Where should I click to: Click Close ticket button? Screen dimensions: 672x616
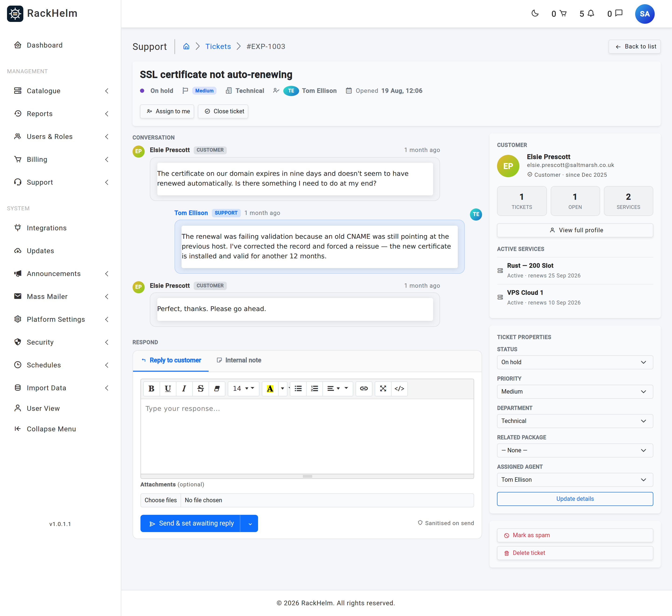223,111
